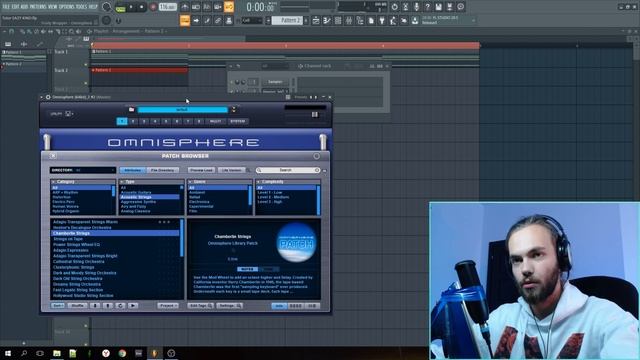Click the tempo display showing 116
640x360 pixels.
(168, 7)
